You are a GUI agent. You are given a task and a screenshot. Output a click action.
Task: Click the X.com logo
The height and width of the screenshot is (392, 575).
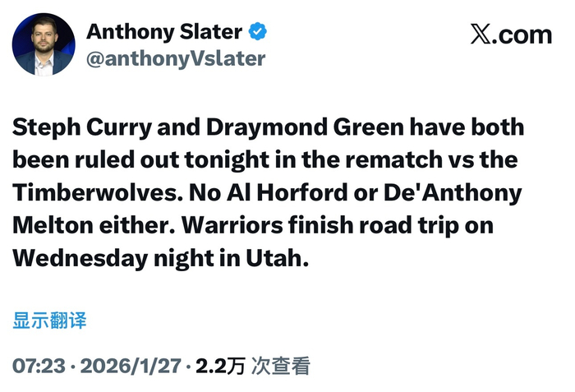[511, 35]
